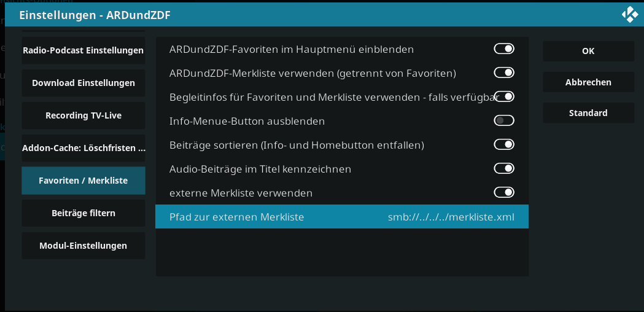Toggle ARDundZDF-Favoriten im Hauptmenü einblenden
This screenshot has height=312, width=644.
504,49
